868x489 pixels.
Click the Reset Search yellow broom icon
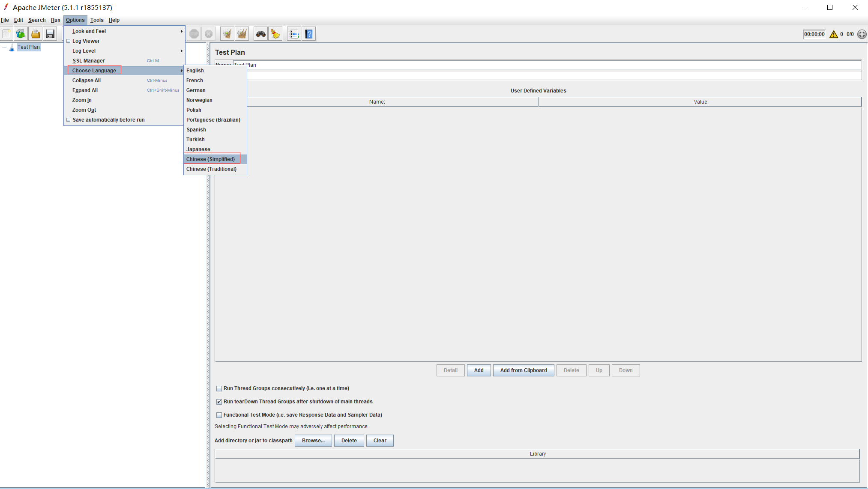[275, 34]
